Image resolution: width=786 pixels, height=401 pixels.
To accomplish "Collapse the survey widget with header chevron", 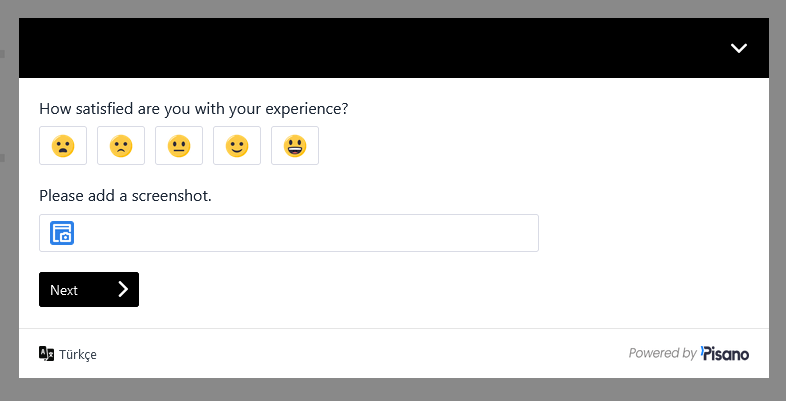I will pyautogui.click(x=739, y=48).
